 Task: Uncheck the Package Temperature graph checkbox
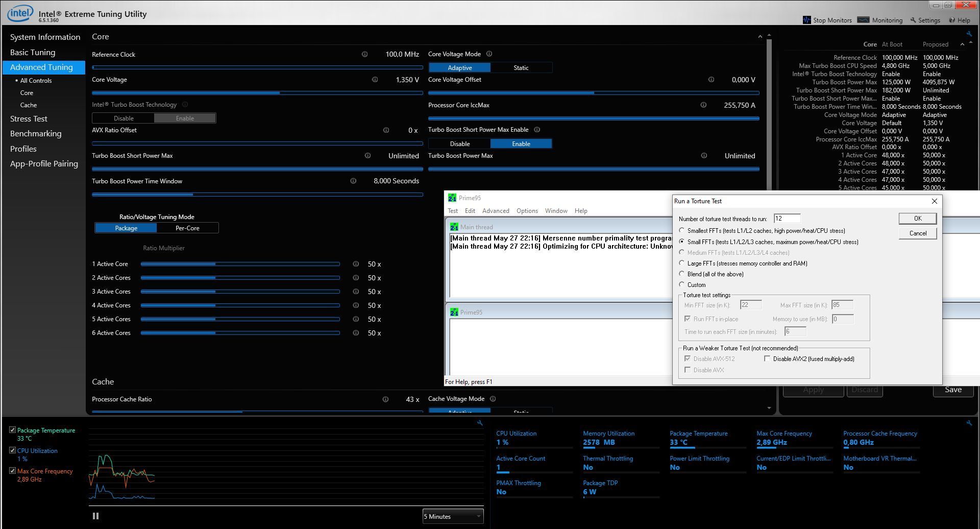(12, 430)
